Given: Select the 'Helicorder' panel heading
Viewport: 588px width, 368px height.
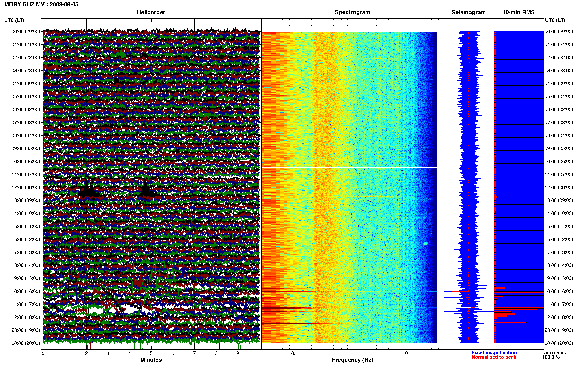Looking at the screenshot, I should [151, 12].
